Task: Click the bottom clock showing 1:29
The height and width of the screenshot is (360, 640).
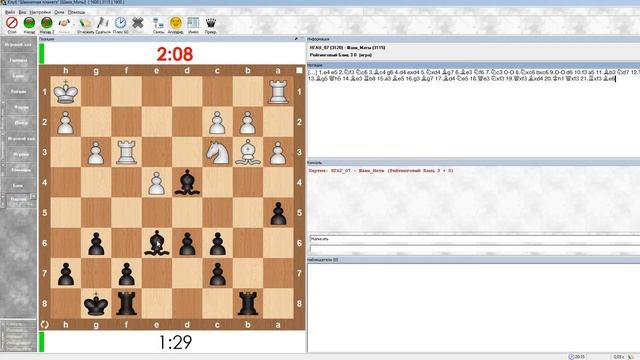Action: tap(175, 342)
